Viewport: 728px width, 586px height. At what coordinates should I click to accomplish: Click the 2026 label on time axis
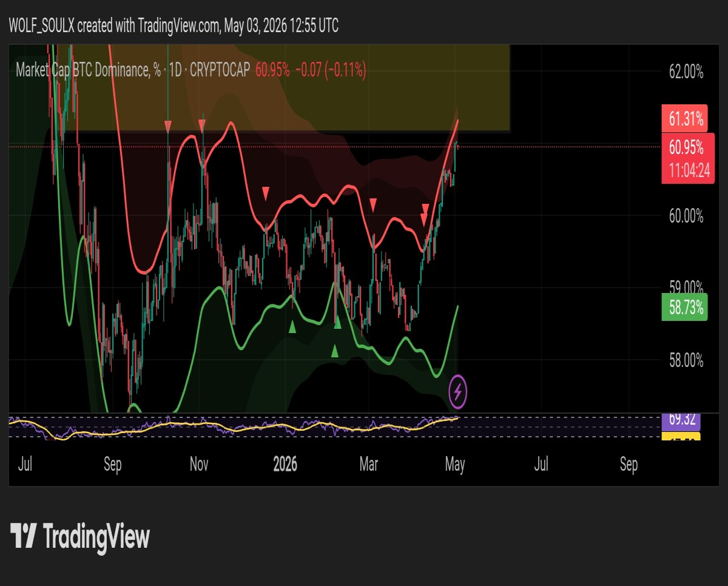285,465
